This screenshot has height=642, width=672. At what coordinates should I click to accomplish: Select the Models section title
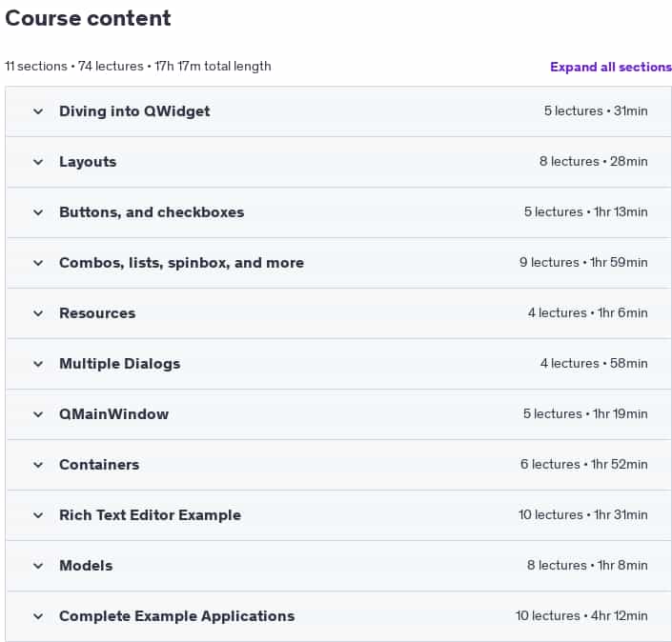pos(86,566)
